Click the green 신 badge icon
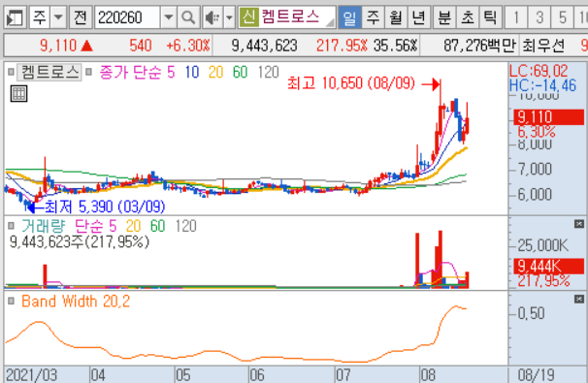 (248, 17)
